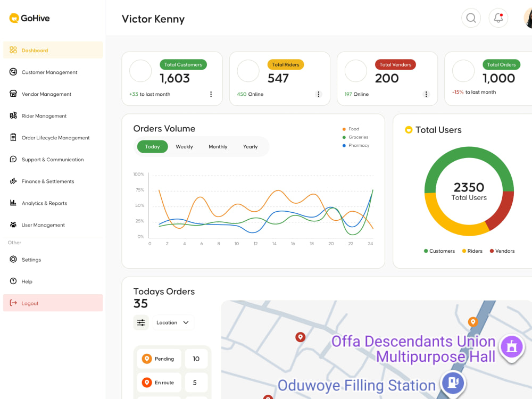
Task: Click the Settings gear icon
Action: click(13, 259)
